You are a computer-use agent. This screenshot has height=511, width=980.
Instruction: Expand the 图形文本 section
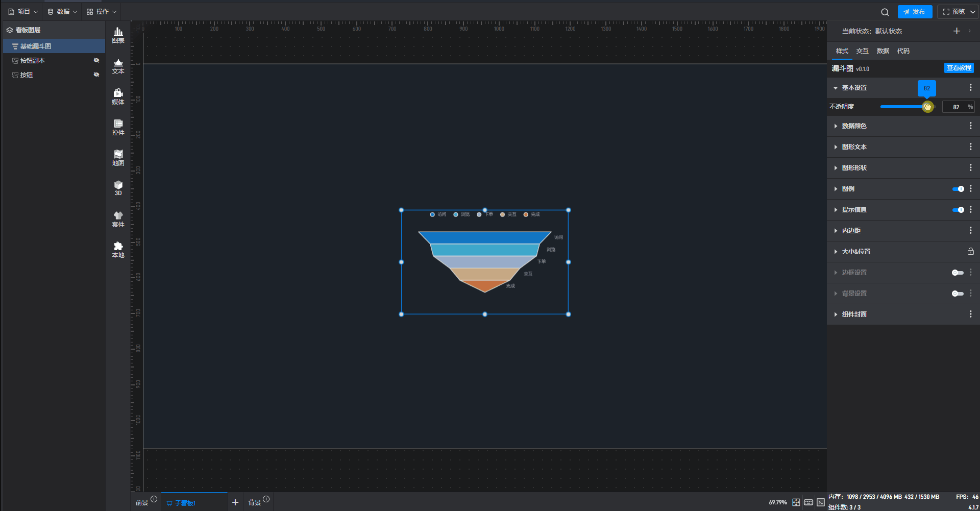coord(854,147)
